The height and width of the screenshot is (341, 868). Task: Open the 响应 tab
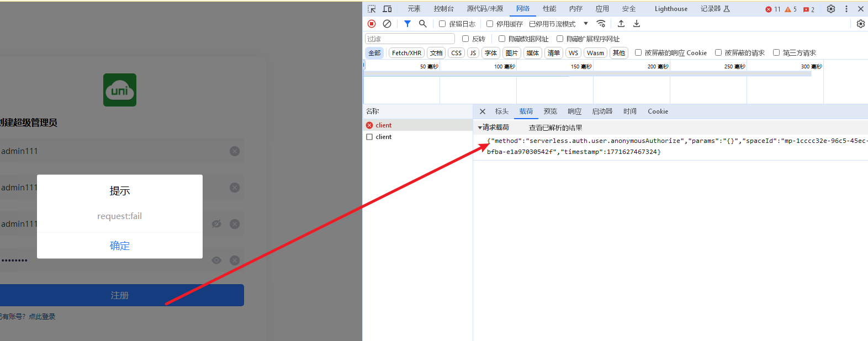pyautogui.click(x=574, y=111)
